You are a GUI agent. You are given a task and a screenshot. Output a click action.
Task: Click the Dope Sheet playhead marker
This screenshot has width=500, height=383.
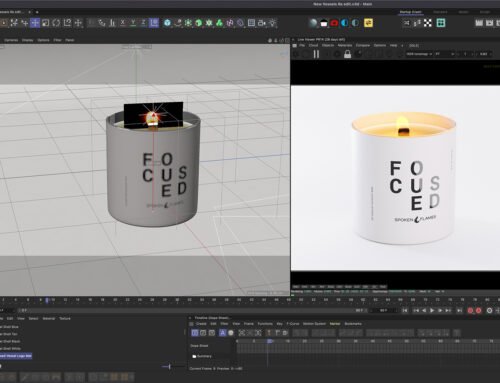tap(269, 341)
